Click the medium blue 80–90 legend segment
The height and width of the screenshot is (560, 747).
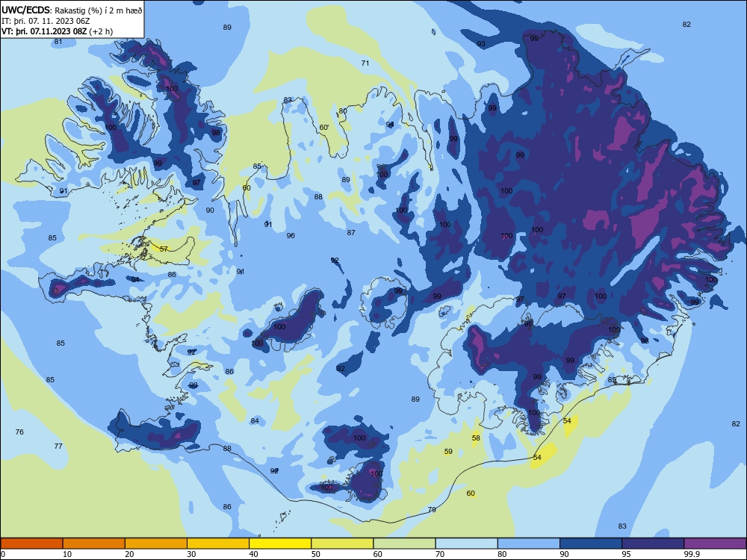(x=529, y=544)
